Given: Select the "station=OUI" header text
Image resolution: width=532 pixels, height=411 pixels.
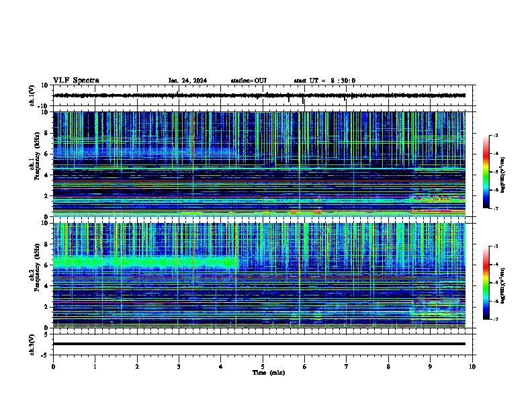Looking at the screenshot, I should pos(249,81).
